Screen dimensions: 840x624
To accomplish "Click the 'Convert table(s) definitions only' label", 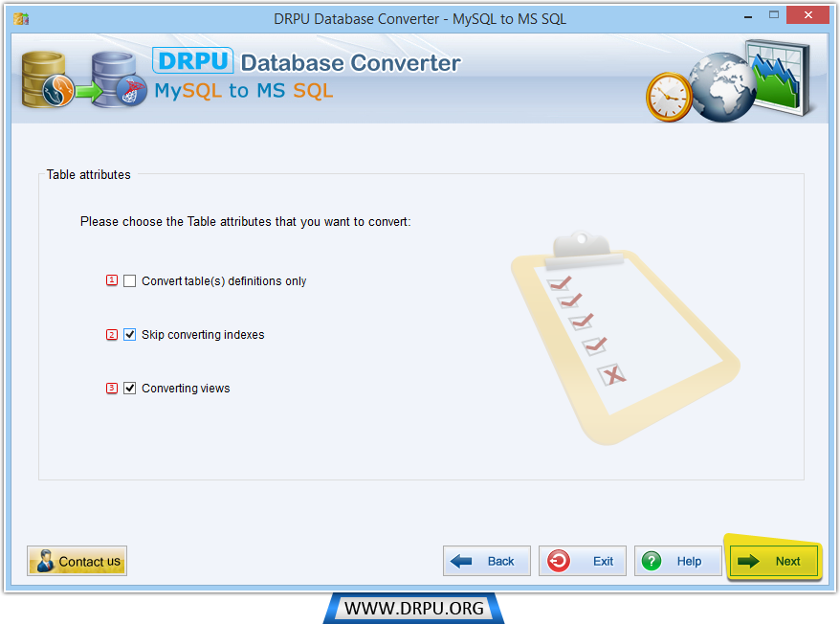I will 224,281.
